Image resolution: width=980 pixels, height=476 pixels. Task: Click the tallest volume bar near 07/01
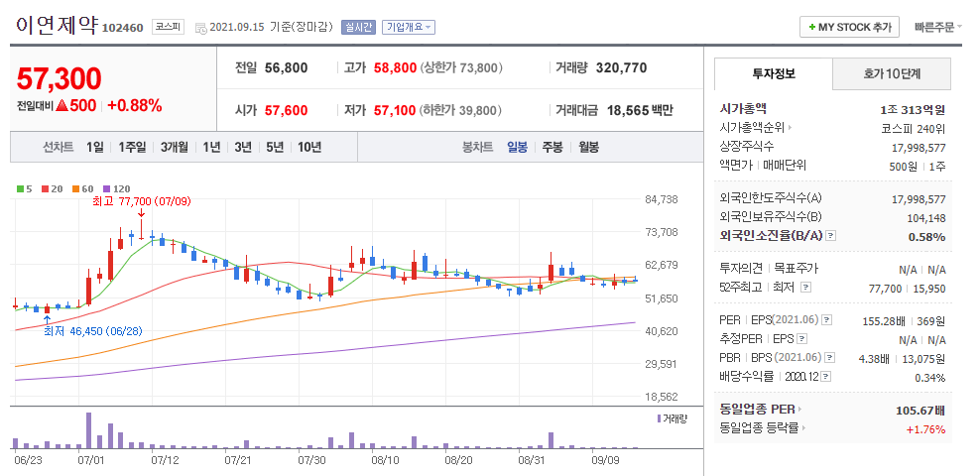tap(88, 430)
